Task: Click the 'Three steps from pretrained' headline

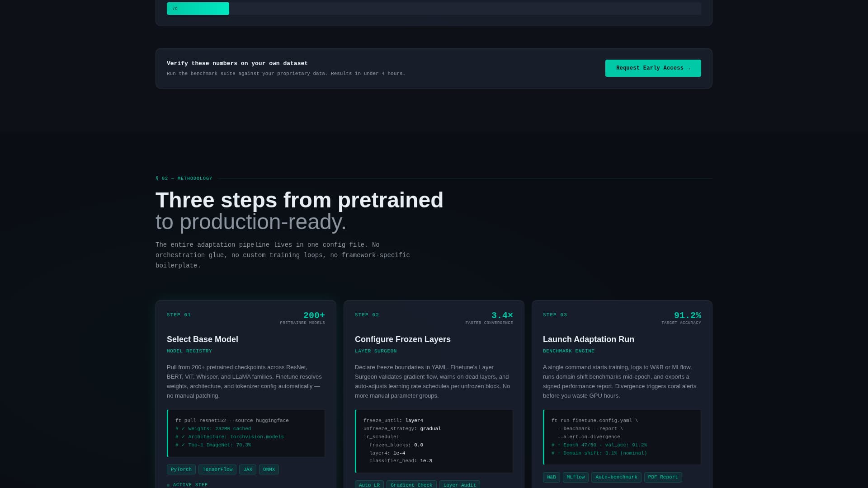Action: [x=299, y=200]
